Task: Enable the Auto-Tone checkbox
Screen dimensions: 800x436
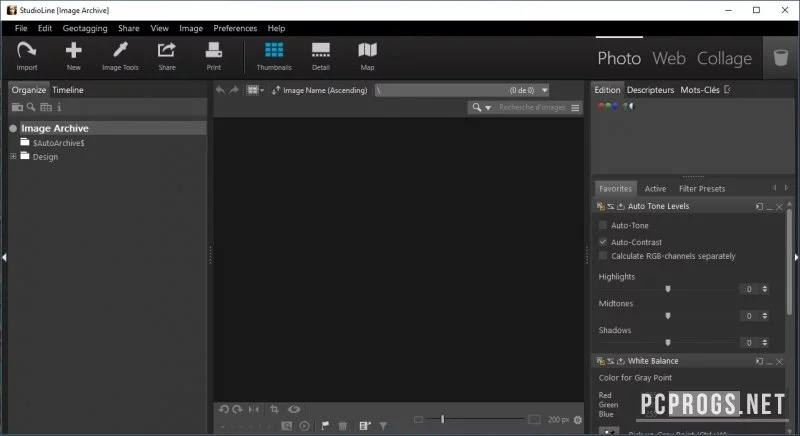Action: pyautogui.click(x=603, y=225)
